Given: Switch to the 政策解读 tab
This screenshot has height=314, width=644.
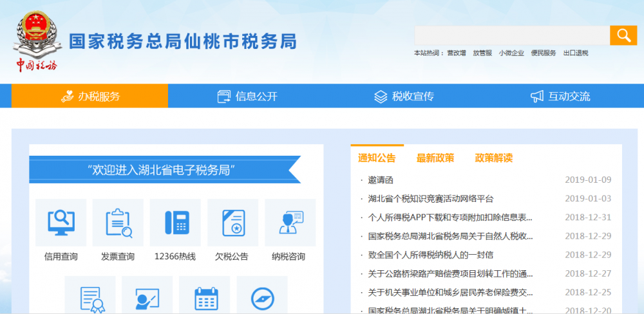Looking at the screenshot, I should pos(494,158).
